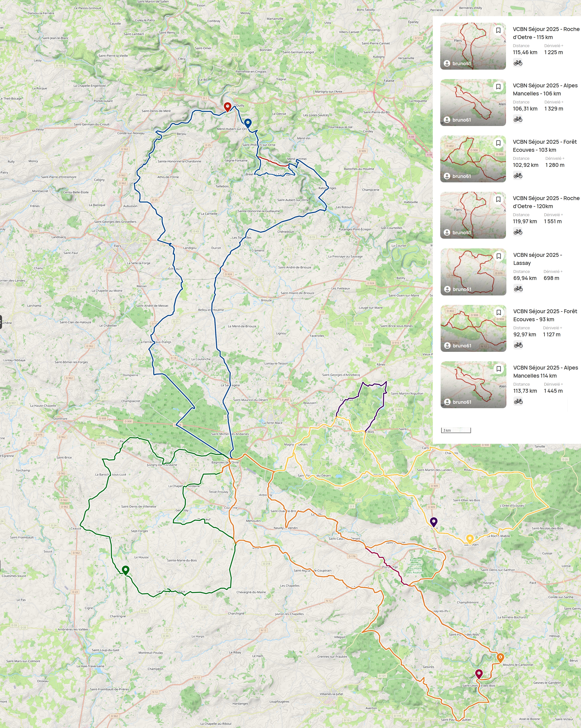Open the Forêt Ecouves 93 km thumbnail

[473, 328]
